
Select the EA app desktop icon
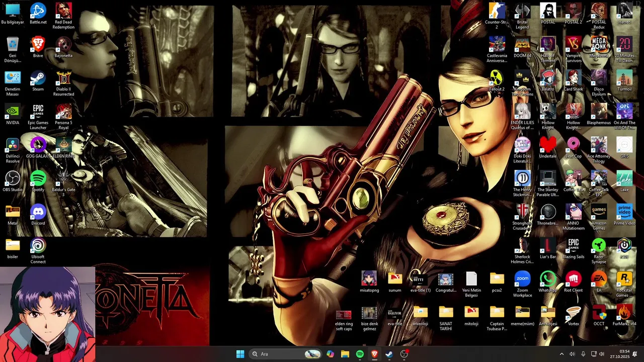point(599,283)
